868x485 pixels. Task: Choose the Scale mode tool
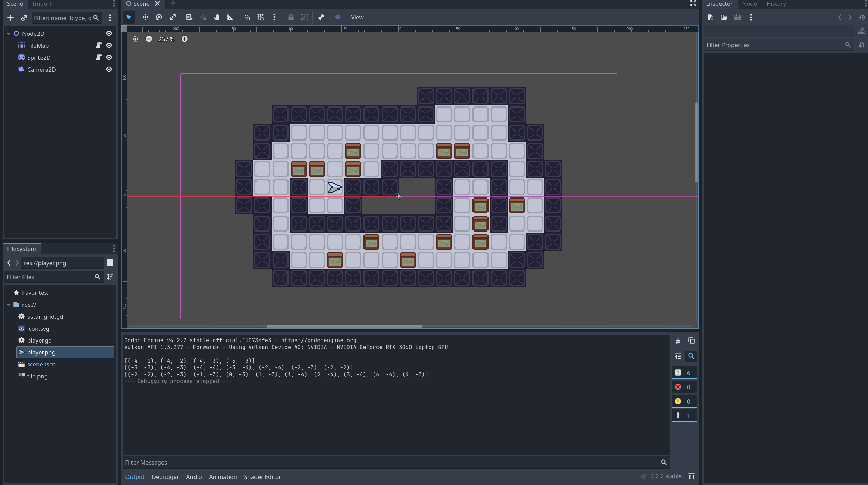(173, 17)
